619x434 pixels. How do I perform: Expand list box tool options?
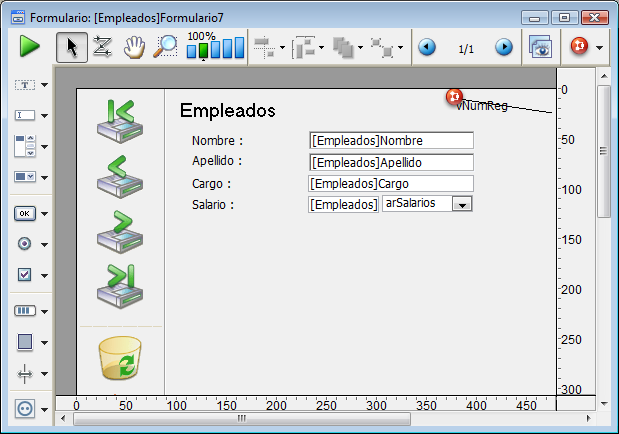coord(45,147)
